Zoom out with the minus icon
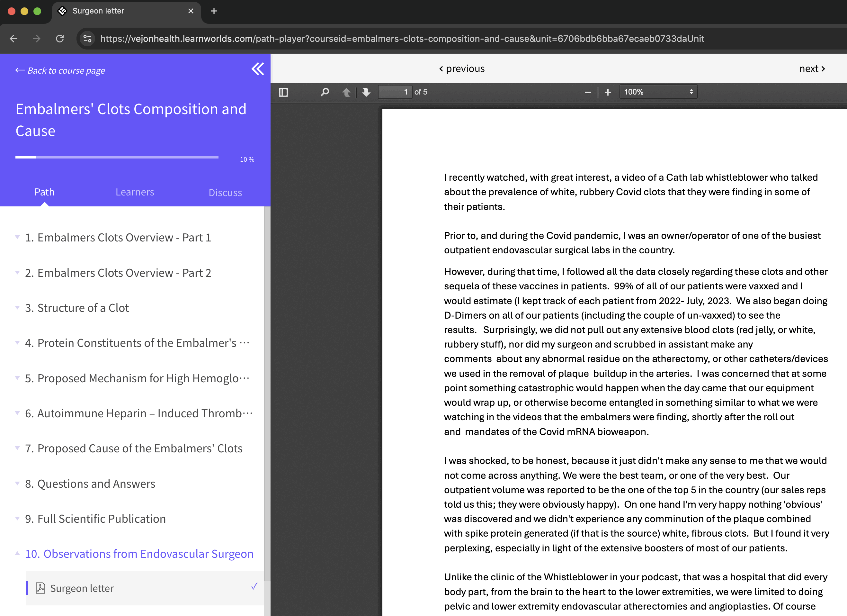This screenshot has width=847, height=616. pyautogui.click(x=587, y=92)
